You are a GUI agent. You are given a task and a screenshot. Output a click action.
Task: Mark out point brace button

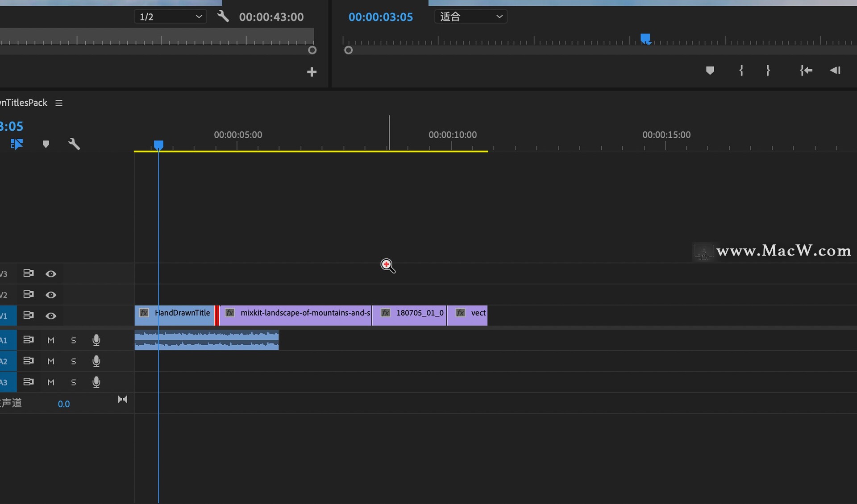768,70
